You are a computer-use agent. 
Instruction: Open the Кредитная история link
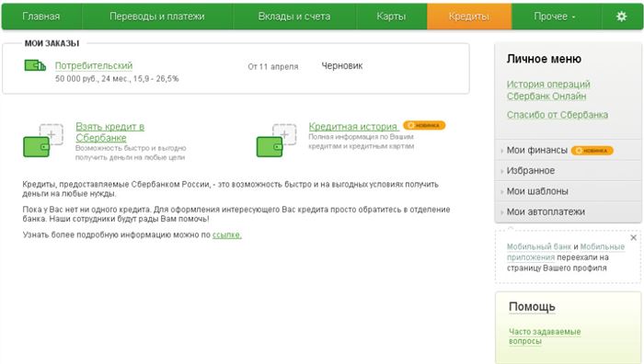pyautogui.click(x=352, y=127)
